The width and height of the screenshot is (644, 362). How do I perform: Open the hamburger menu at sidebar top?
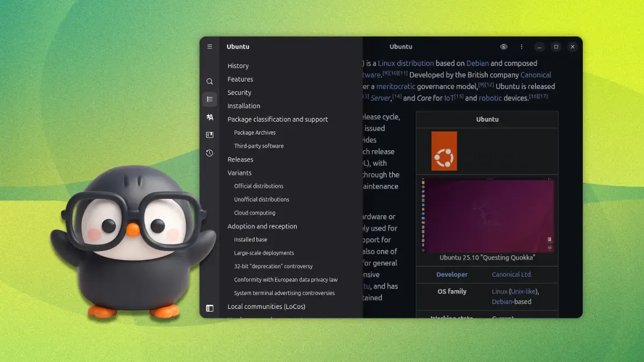click(x=209, y=46)
